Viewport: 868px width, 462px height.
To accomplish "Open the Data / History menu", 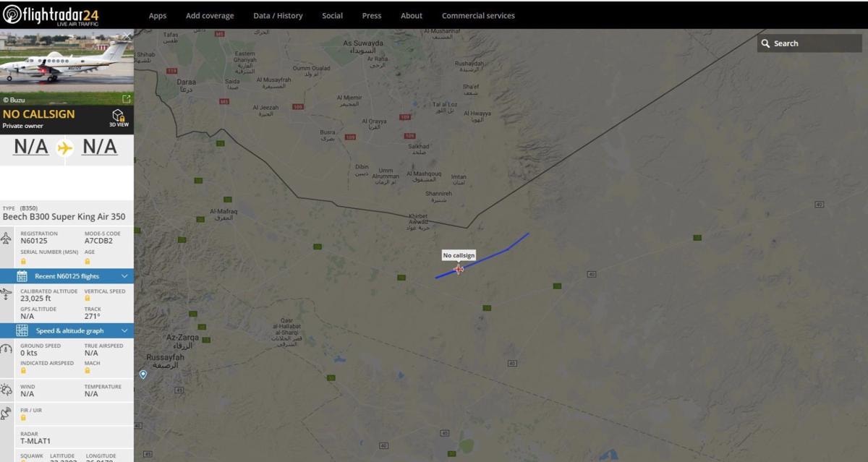I will [278, 15].
